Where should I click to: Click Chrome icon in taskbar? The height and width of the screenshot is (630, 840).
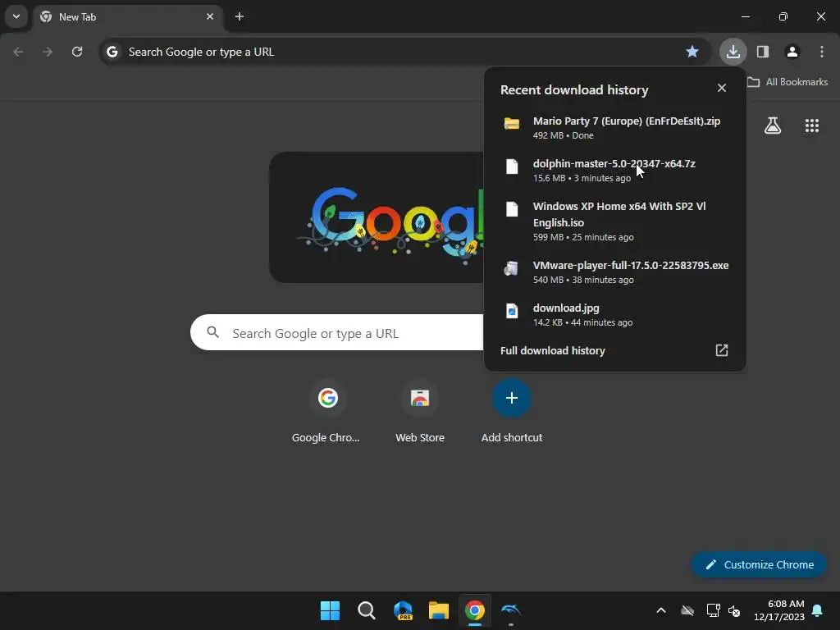pyautogui.click(x=475, y=610)
